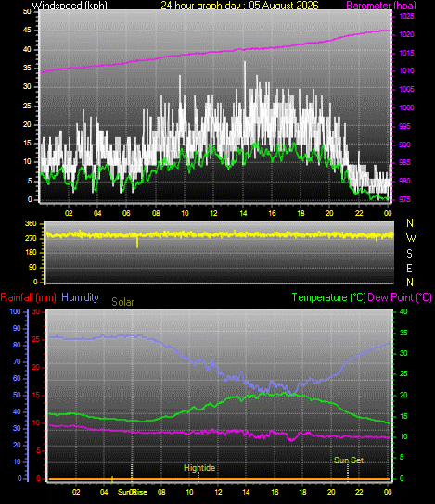Image resolution: width=435 pixels, height=504 pixels.
Task: Select the 1015 value on the barometer axis
Action: (x=406, y=53)
